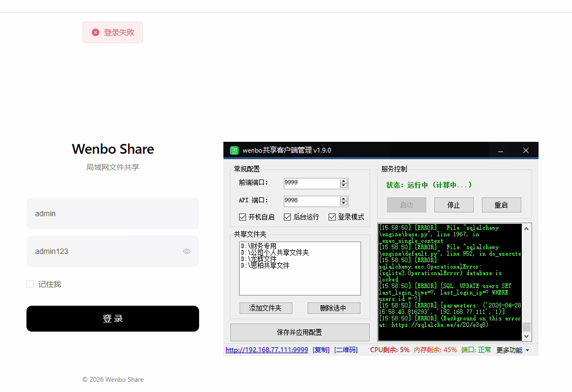Click the wenbo app logo icon in title bar
Viewport: 572px width, 392px height.
(x=234, y=150)
